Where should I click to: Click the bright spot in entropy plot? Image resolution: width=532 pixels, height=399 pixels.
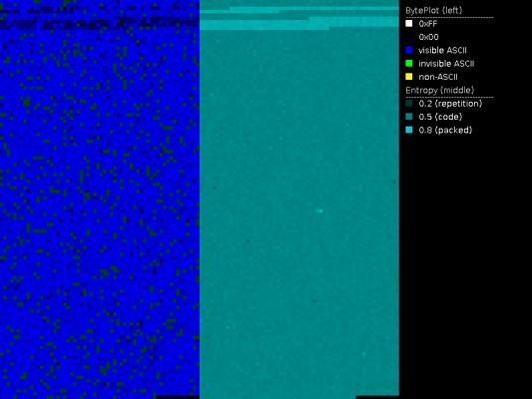click(319, 211)
